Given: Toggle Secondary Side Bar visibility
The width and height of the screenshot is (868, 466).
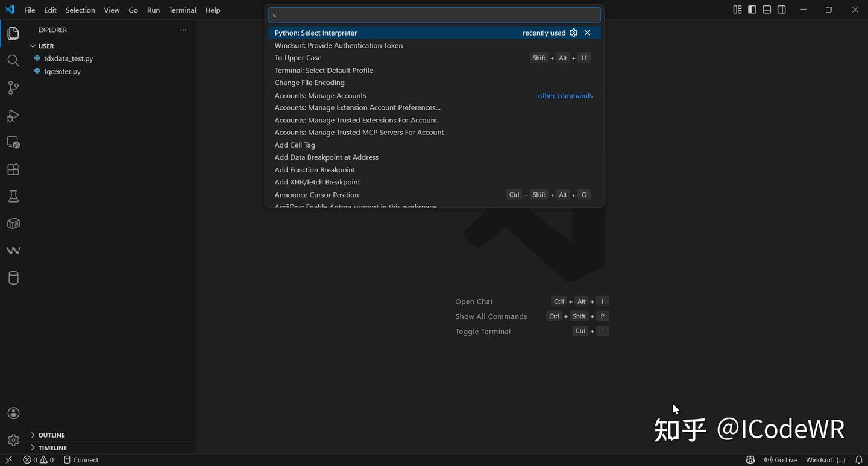Looking at the screenshot, I should [x=782, y=10].
